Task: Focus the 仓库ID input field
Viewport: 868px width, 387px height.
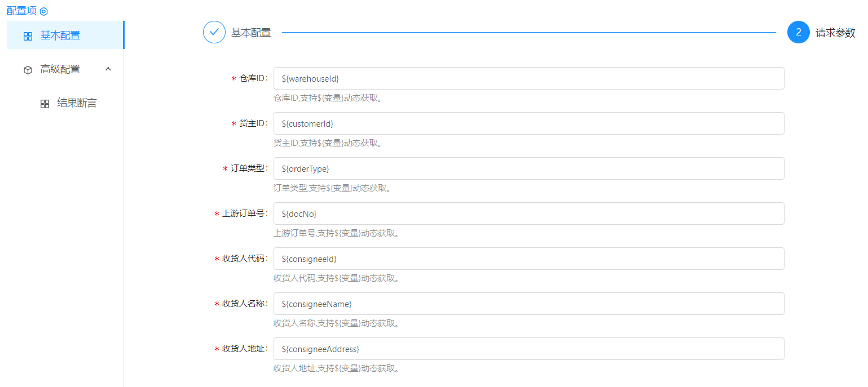Action: tap(528, 78)
